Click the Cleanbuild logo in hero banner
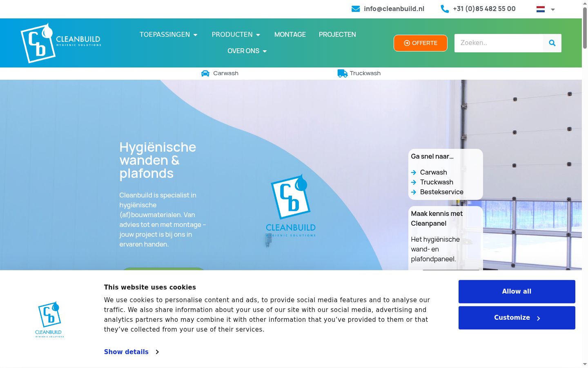The width and height of the screenshot is (588, 368). click(x=291, y=206)
